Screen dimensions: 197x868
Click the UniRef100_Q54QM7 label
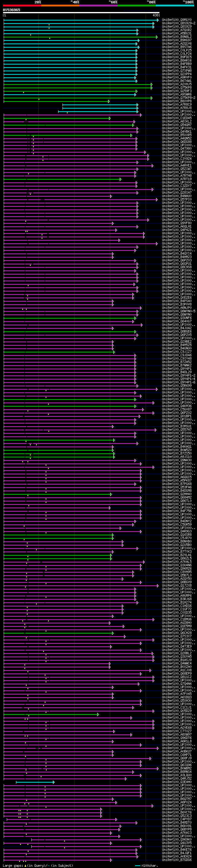(x=177, y=125)
